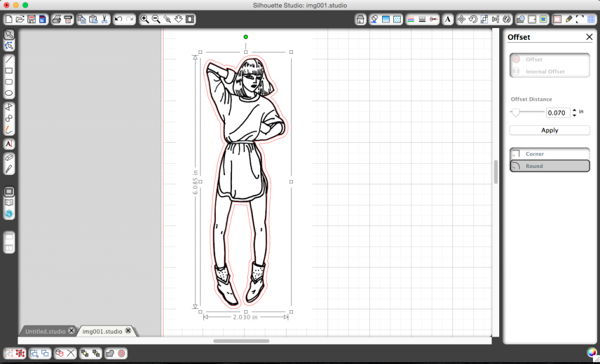Click the Print icon
The height and width of the screenshot is (364, 600).
[x=57, y=19]
